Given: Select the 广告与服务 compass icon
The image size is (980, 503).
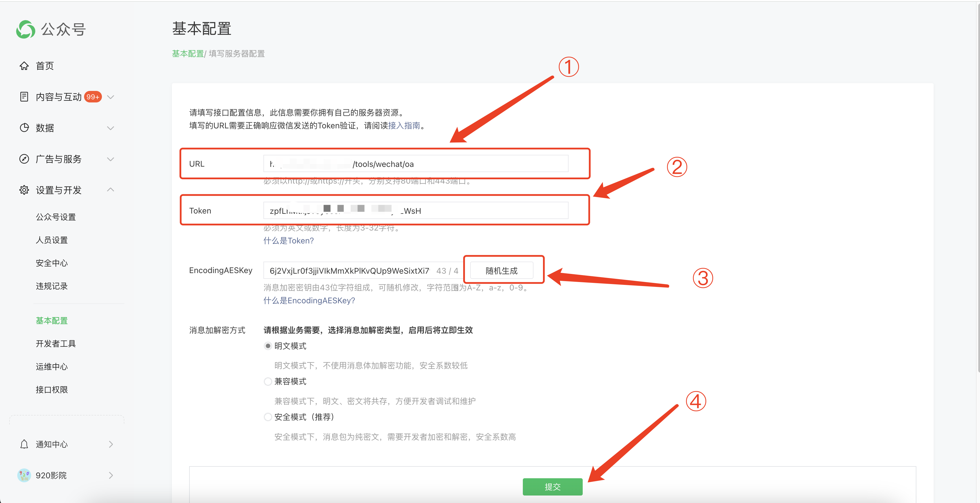Looking at the screenshot, I should (x=24, y=159).
